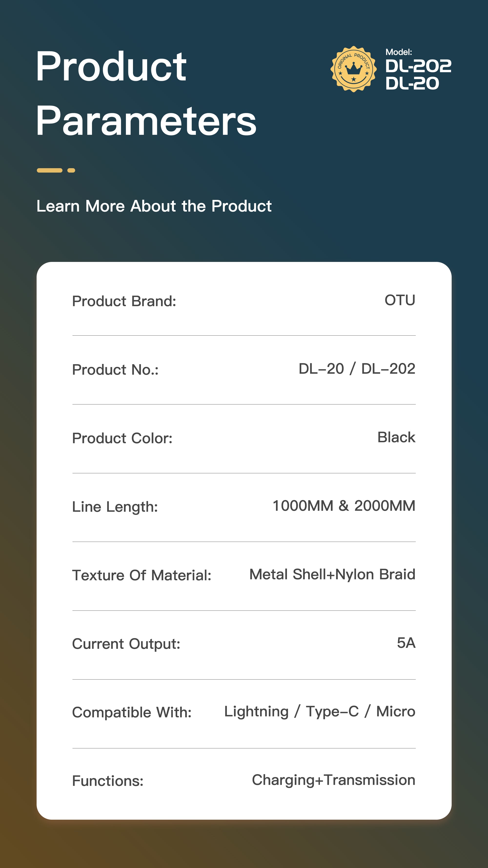Image resolution: width=488 pixels, height=868 pixels.
Task: Select the "Texture Of Material:" label
Action: [142, 576]
